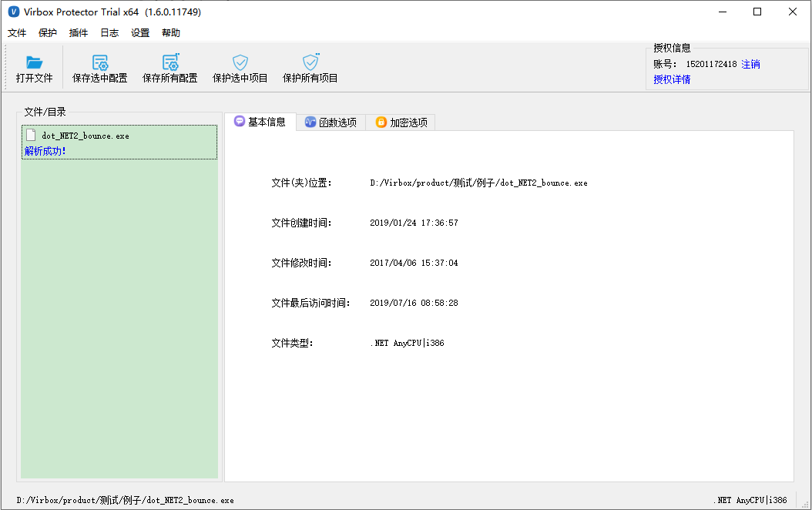Click the 解析成功! status text

tap(45, 151)
